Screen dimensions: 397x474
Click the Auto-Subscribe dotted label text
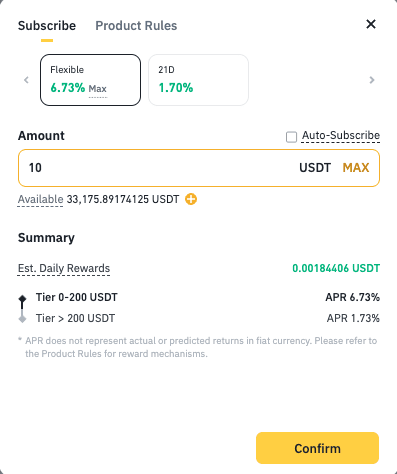point(341,136)
